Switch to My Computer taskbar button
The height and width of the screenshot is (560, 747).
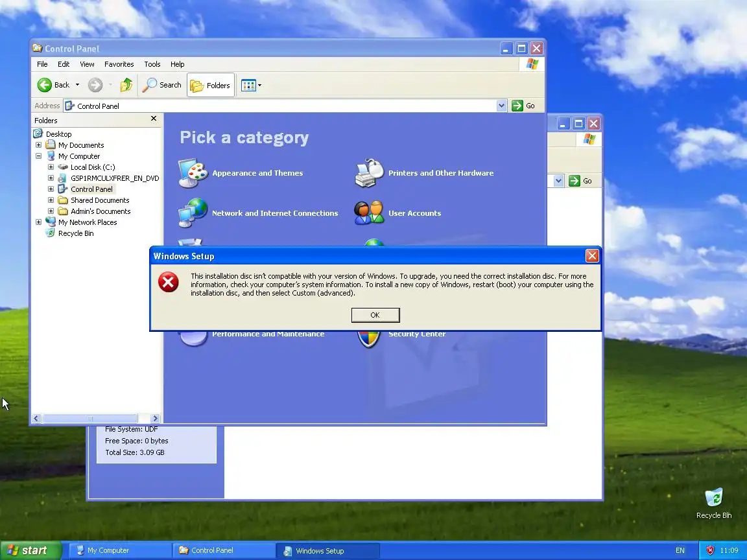pos(121,550)
